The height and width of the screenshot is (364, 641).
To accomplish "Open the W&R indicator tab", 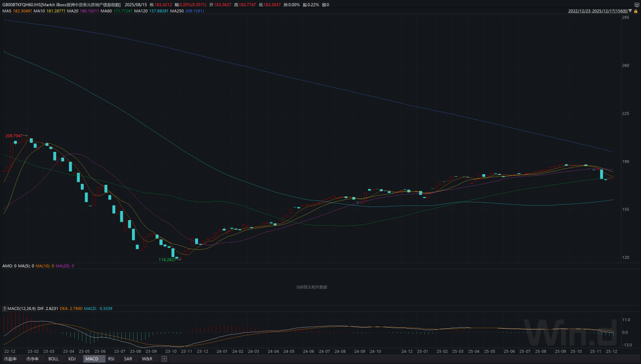I will 147,359.
